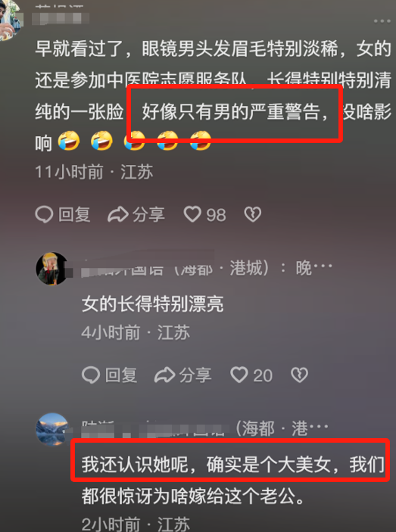Click 回复 text under the top comment

(74, 215)
